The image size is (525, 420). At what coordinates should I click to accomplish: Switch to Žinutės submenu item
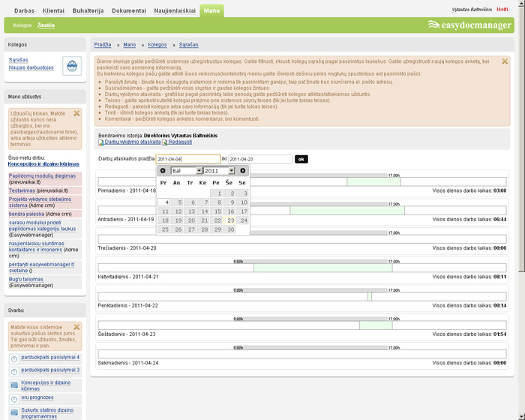46,25
